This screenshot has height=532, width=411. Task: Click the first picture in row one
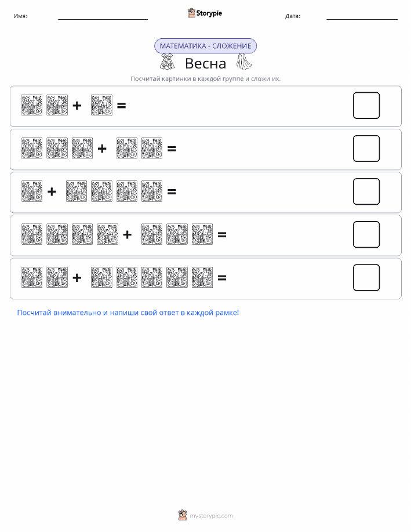[32, 105]
